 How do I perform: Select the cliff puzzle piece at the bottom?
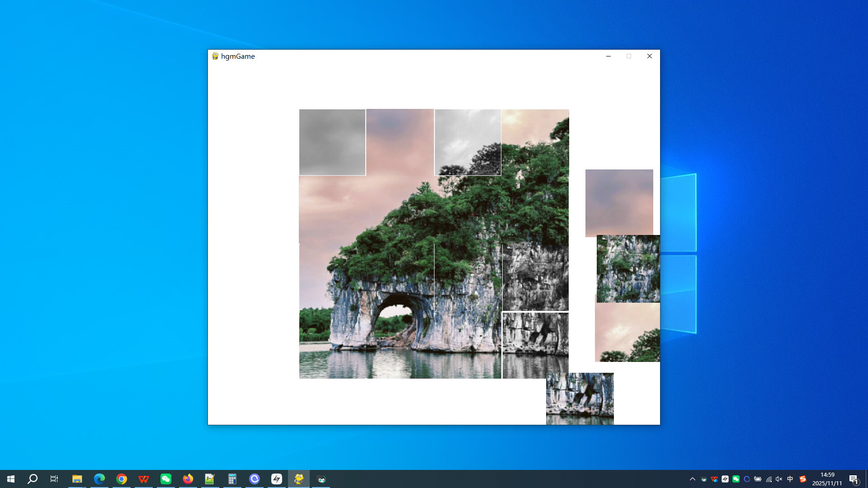pos(580,399)
